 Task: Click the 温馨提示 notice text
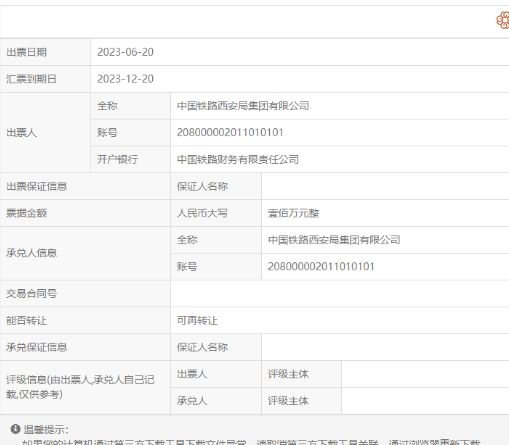tap(46, 429)
